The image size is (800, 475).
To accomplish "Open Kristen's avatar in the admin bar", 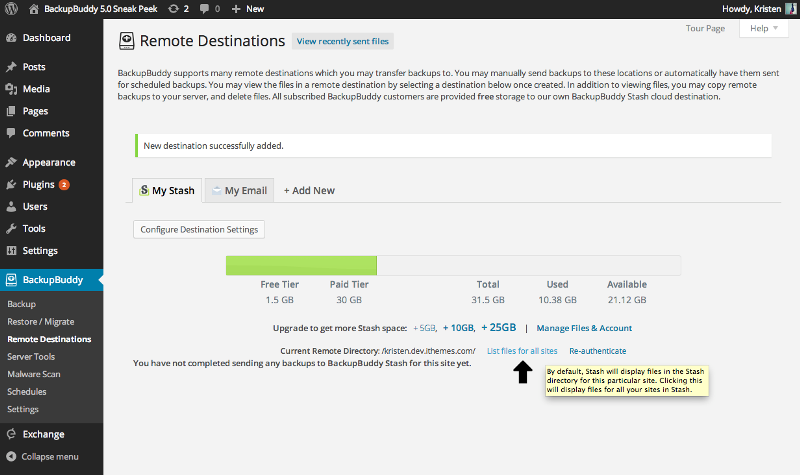I will [790, 9].
